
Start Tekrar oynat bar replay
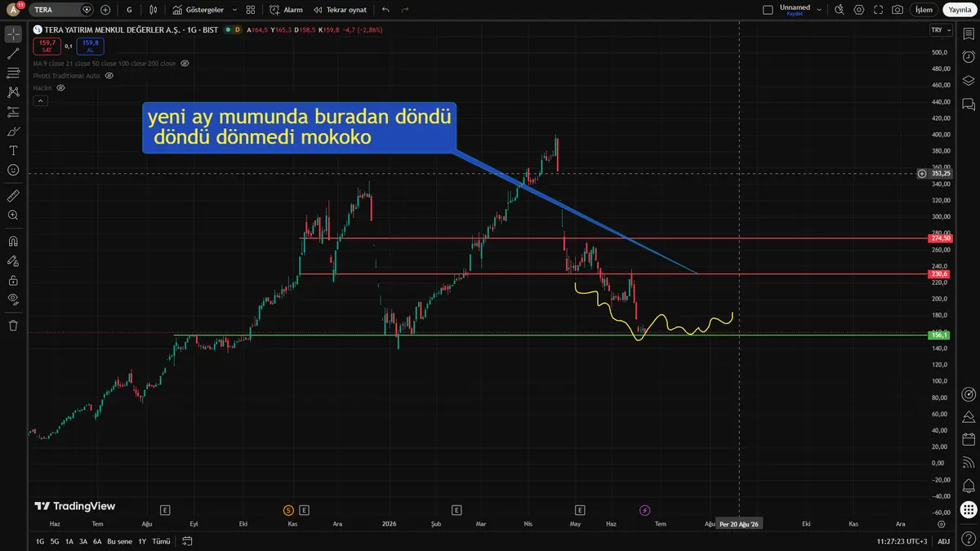(x=340, y=10)
